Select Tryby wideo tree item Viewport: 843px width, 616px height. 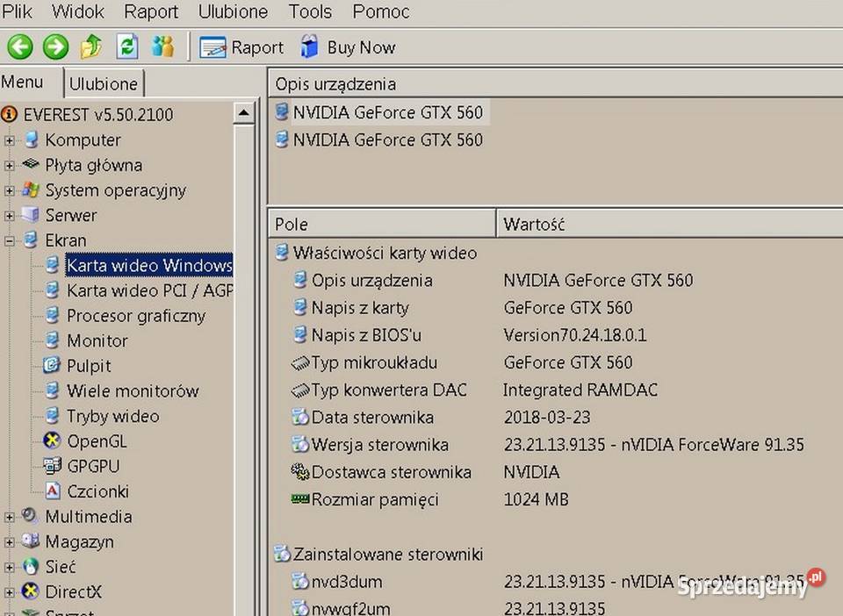[113, 416]
